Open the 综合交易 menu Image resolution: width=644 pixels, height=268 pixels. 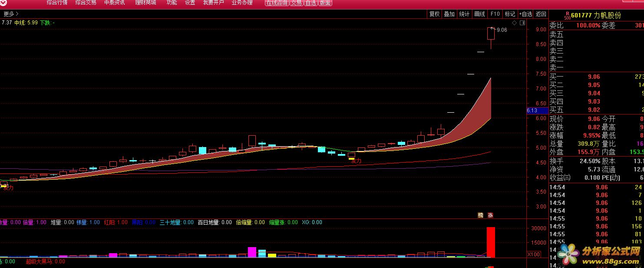(86, 3)
